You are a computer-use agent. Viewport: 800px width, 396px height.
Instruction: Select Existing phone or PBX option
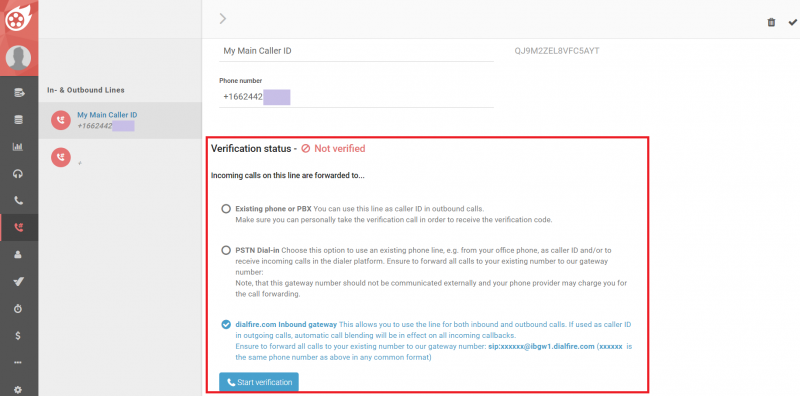226,209
